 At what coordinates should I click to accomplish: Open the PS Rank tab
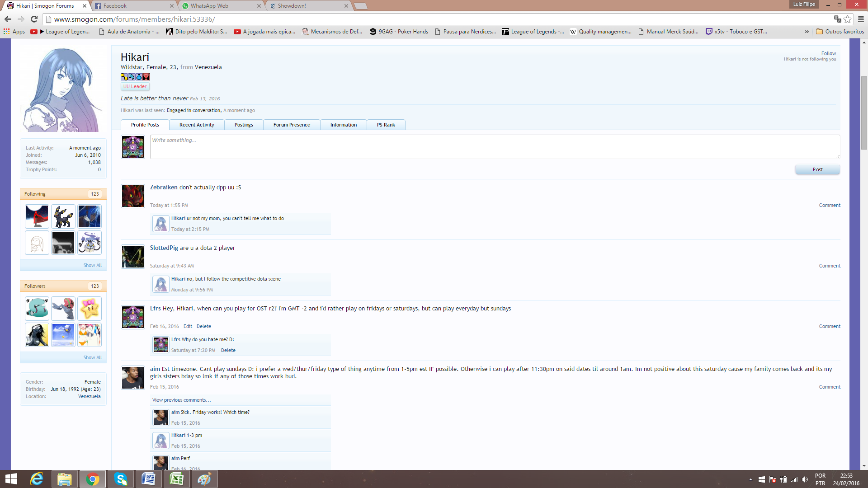[386, 125]
